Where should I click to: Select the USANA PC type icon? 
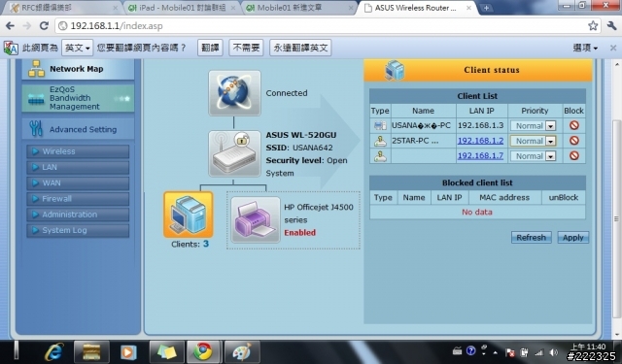point(380,126)
